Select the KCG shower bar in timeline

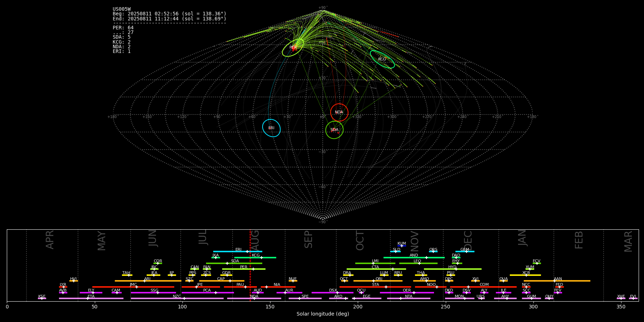[x=255, y=257]
